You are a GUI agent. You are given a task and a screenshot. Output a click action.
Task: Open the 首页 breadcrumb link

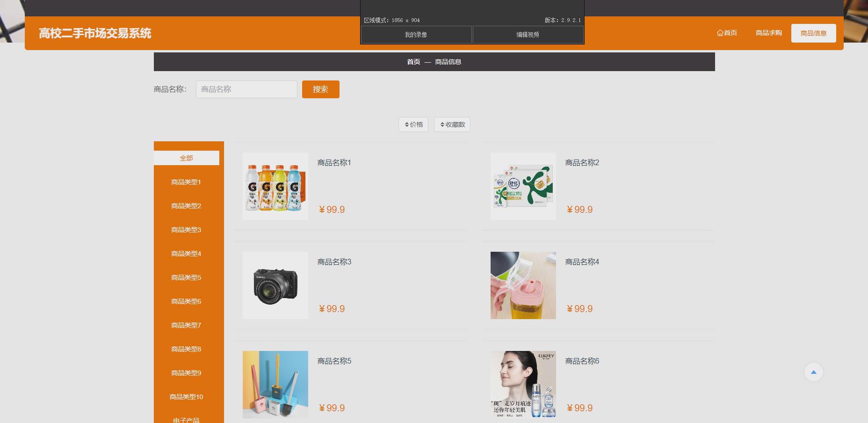[x=413, y=61]
